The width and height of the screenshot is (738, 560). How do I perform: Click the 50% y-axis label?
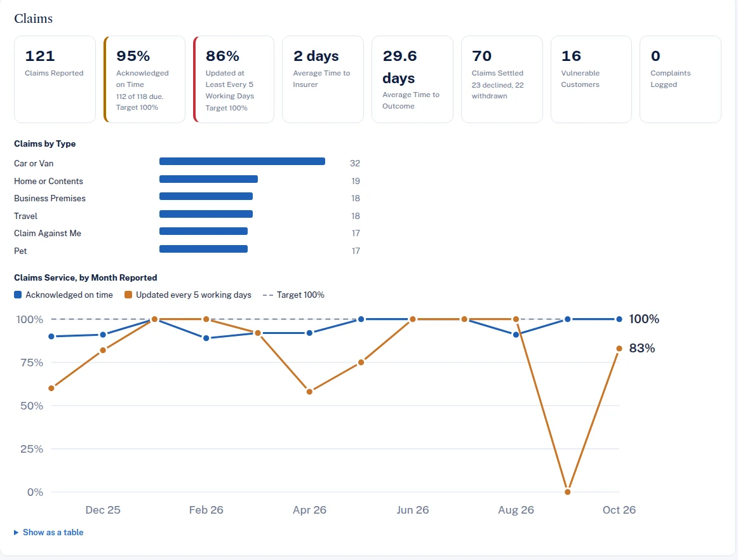click(32, 406)
